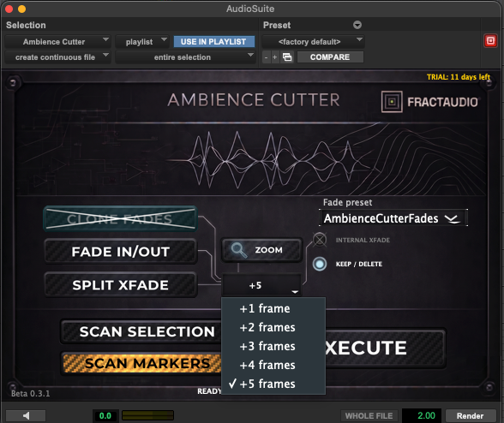Open the create continuous file dropdown
The height and width of the screenshot is (423, 504).
tap(58, 57)
